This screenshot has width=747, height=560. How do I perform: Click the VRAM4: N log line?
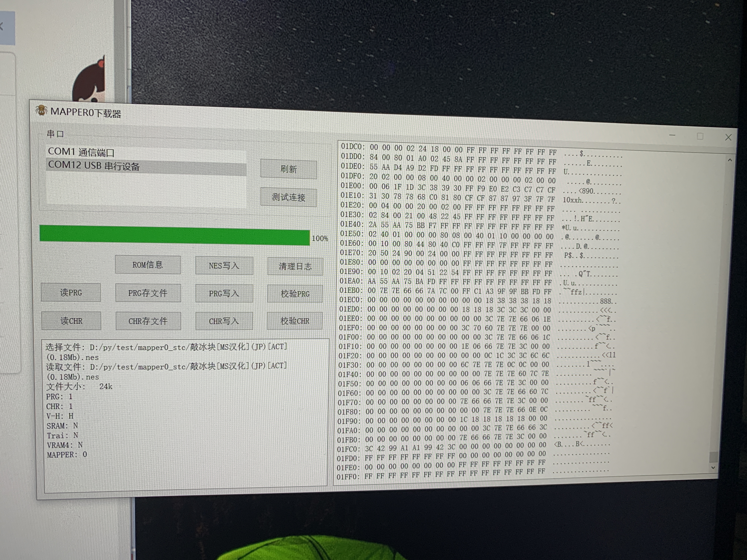[x=65, y=445]
